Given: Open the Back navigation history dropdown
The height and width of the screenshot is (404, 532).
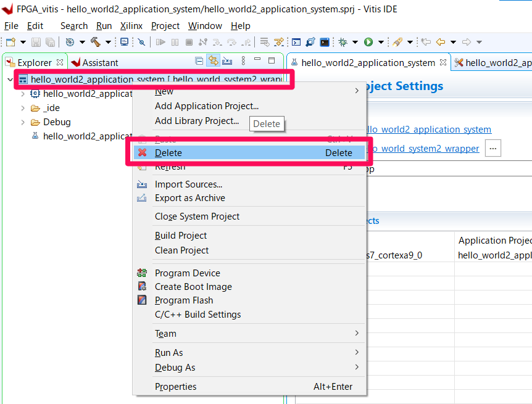Looking at the screenshot, I should tap(453, 43).
